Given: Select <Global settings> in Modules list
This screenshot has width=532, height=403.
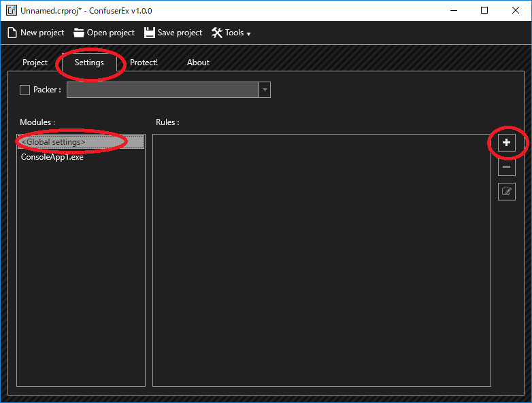Looking at the screenshot, I should tap(81, 142).
